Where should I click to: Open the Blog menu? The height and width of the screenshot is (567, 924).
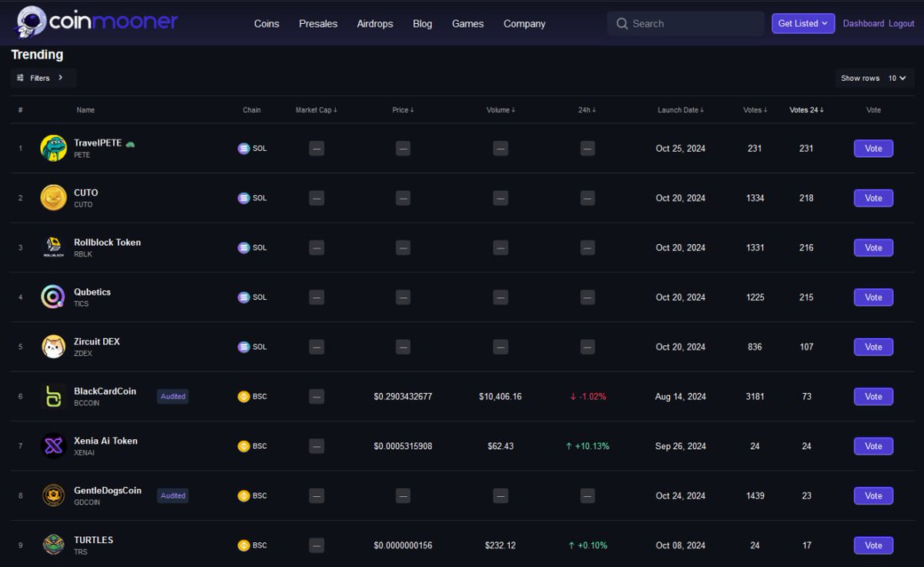(423, 24)
